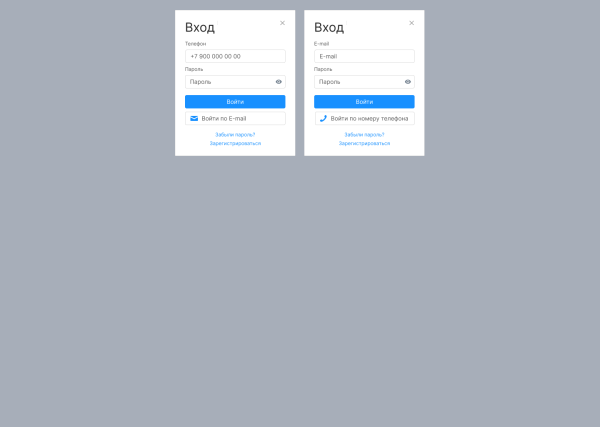
Task: Click the Вход heading of the phone dialog
Action: (200, 28)
